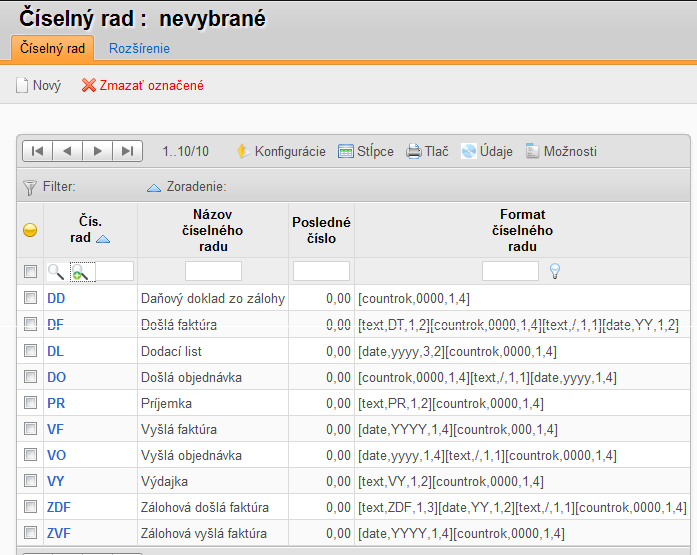
Task: Click the light bulb filter hint icon
Action: (x=555, y=271)
